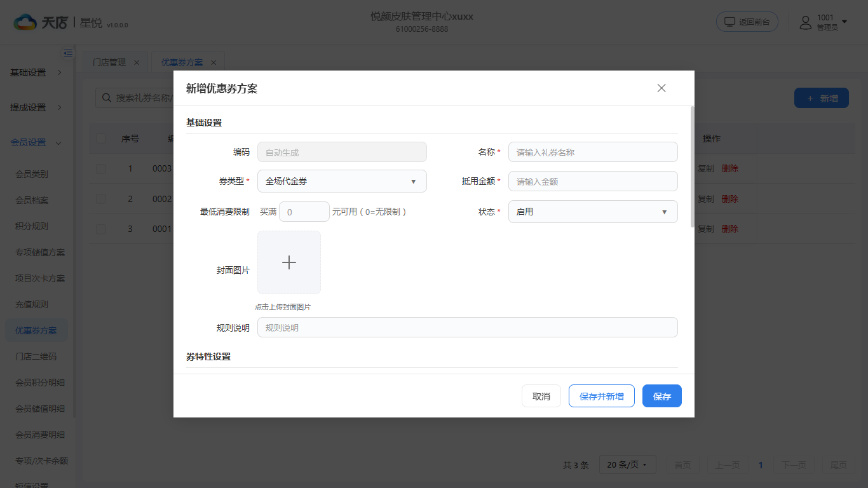Screen dimensions: 868x488
Task: Open 专项储值方案 in the sidebar
Action: [40, 252]
